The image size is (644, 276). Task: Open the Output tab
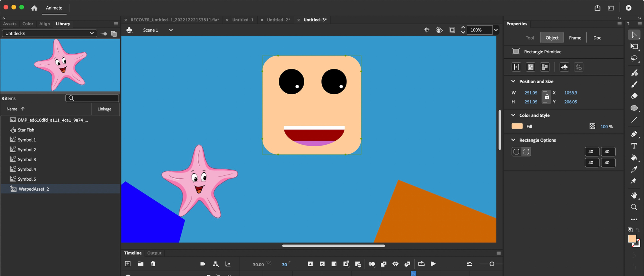[x=154, y=253]
